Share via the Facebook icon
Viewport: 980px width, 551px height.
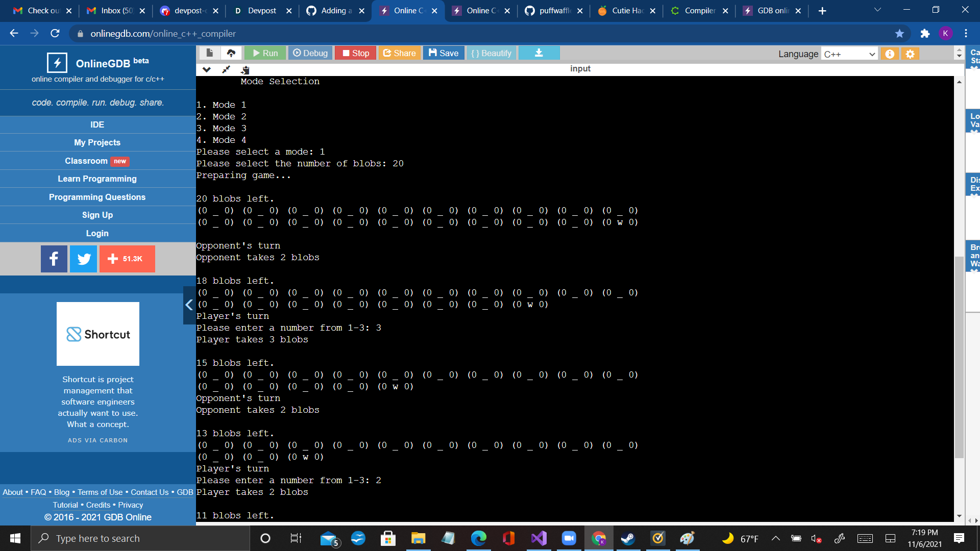pyautogui.click(x=54, y=259)
